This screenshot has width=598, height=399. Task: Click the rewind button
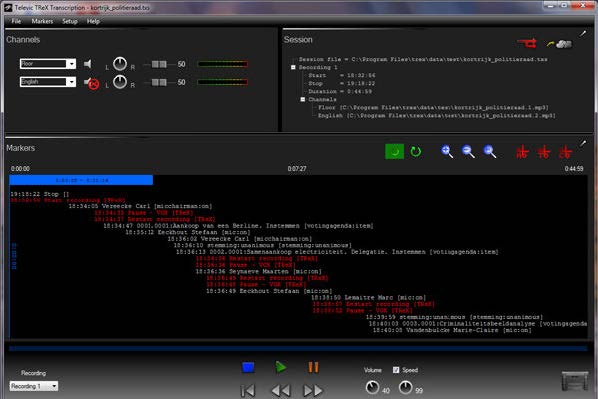[x=281, y=391]
